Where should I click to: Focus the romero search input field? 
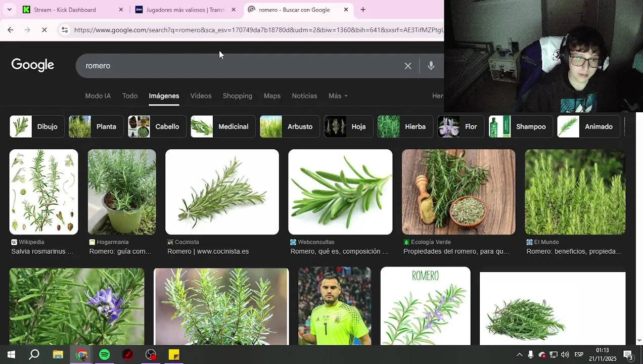point(243,66)
